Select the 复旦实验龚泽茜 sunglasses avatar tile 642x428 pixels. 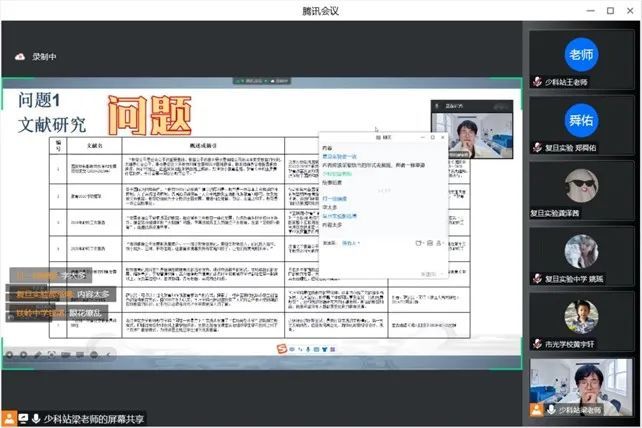pos(581,185)
